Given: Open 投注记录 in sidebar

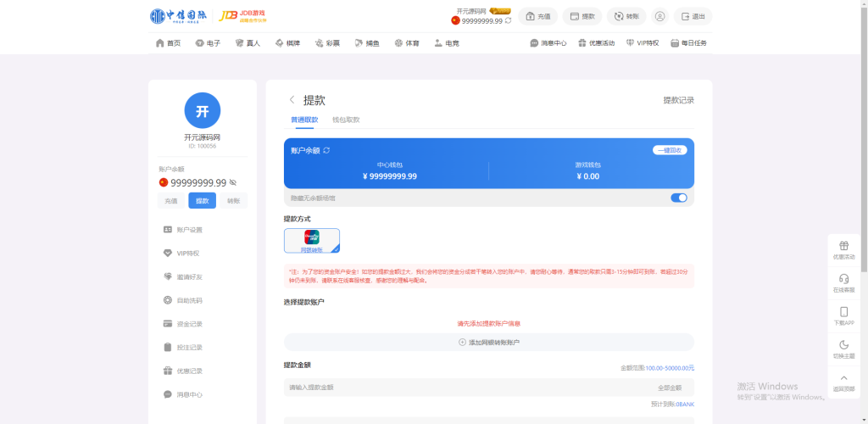Looking at the screenshot, I should coord(183,348).
